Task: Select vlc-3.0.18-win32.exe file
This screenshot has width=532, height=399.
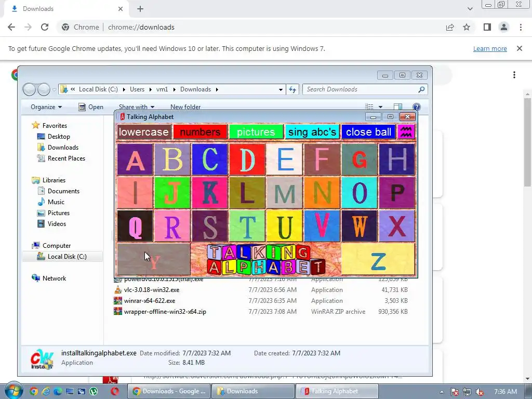Action: (152, 290)
